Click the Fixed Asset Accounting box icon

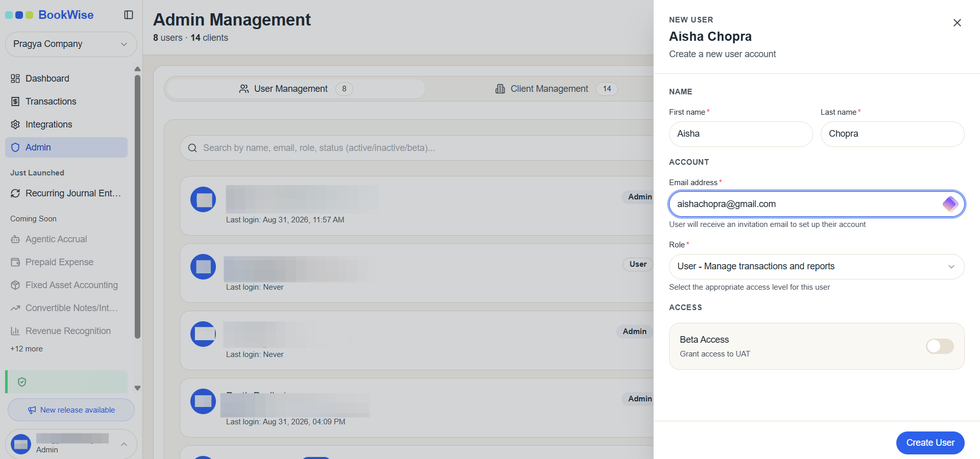15,285
